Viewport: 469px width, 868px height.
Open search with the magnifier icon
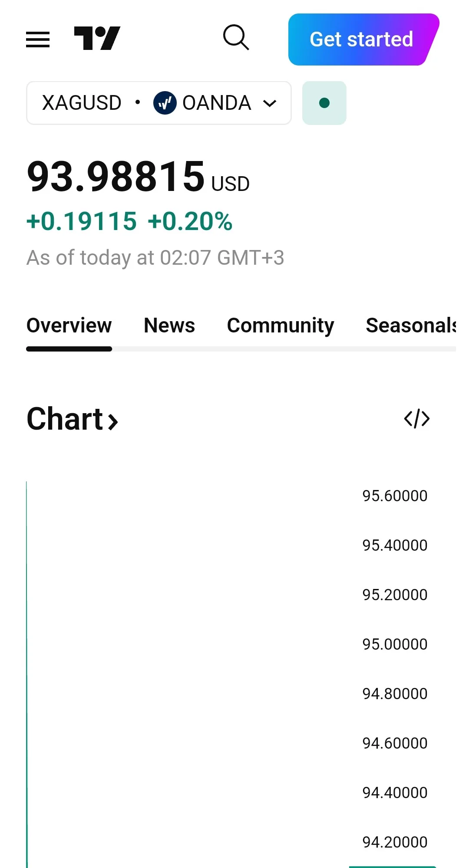[236, 37]
